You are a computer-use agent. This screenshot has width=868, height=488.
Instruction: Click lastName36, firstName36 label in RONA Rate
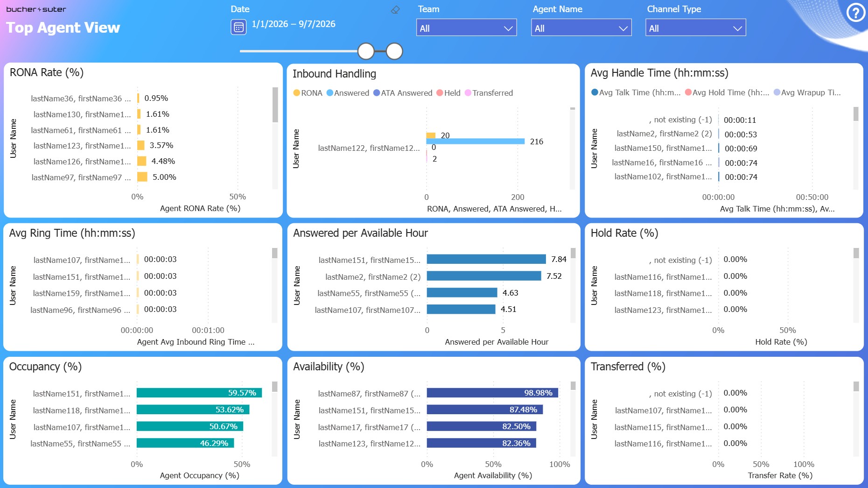click(x=81, y=99)
